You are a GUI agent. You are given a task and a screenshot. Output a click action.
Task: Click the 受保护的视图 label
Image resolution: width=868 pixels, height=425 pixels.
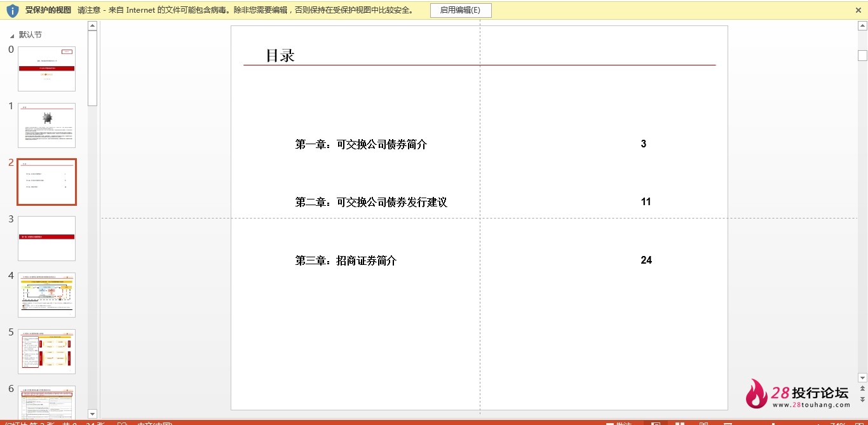point(48,10)
